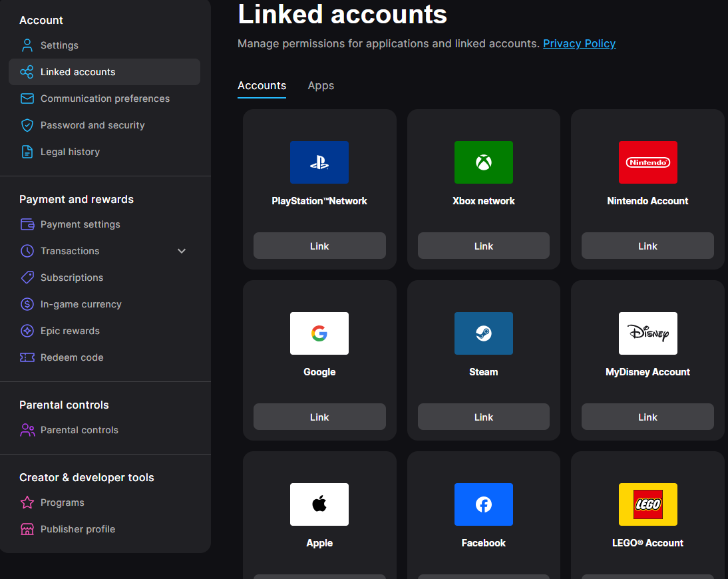The height and width of the screenshot is (579, 728).
Task: Switch to the Accounts tab
Action: click(262, 86)
